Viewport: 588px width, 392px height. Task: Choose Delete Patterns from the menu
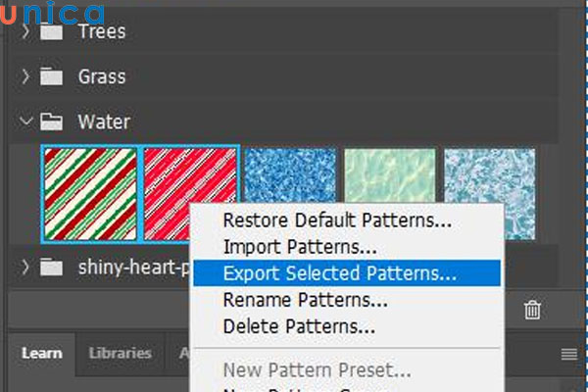coord(299,325)
